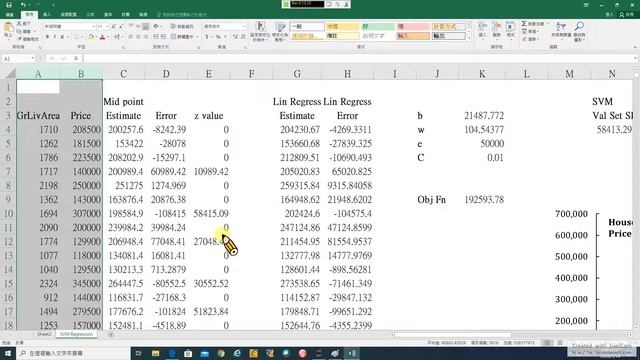The width and height of the screenshot is (640, 360).
Task: Click the Undo arrow icon
Action: click(23, 5)
